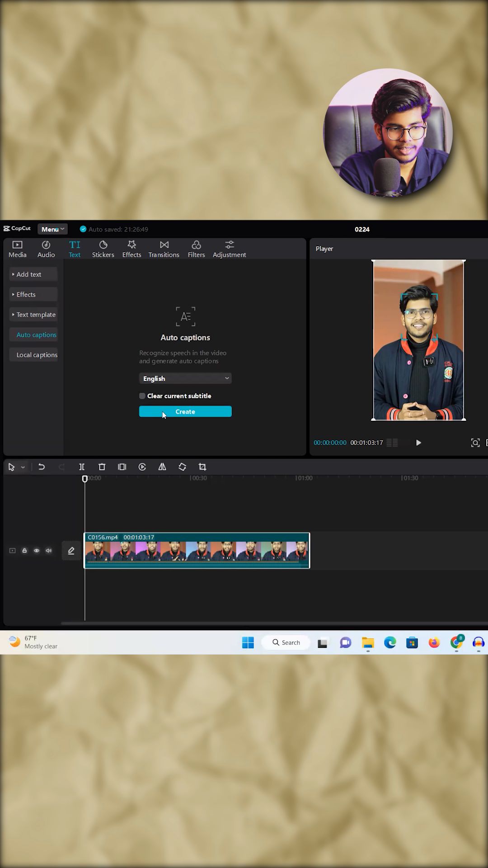Open Task View on taskbar

(323, 643)
